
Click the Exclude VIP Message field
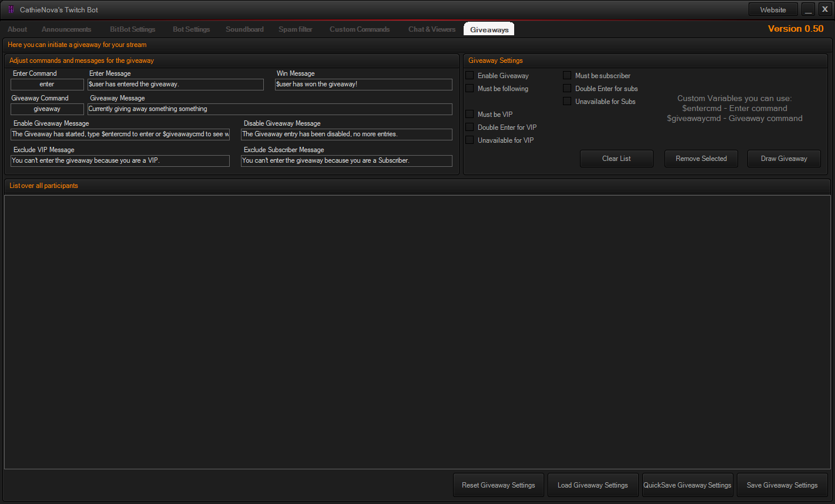(120, 161)
